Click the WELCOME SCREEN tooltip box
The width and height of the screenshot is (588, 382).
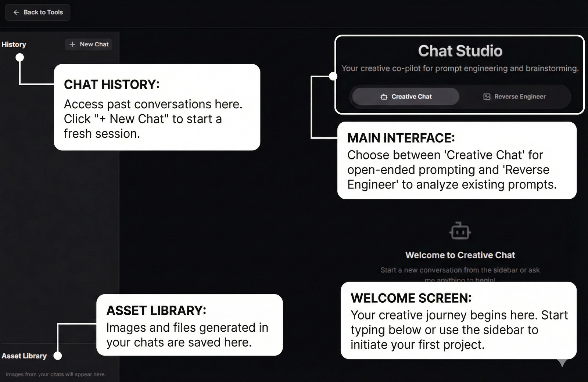pos(458,321)
